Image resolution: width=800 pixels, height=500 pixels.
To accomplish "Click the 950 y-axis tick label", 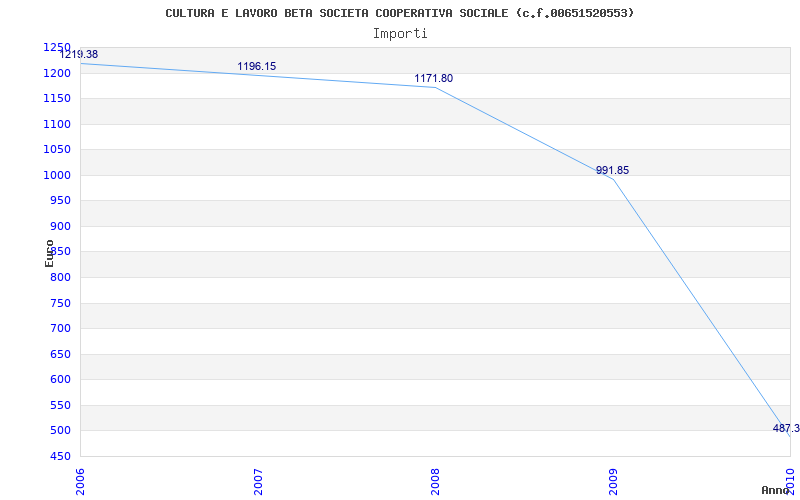I will pos(60,201).
